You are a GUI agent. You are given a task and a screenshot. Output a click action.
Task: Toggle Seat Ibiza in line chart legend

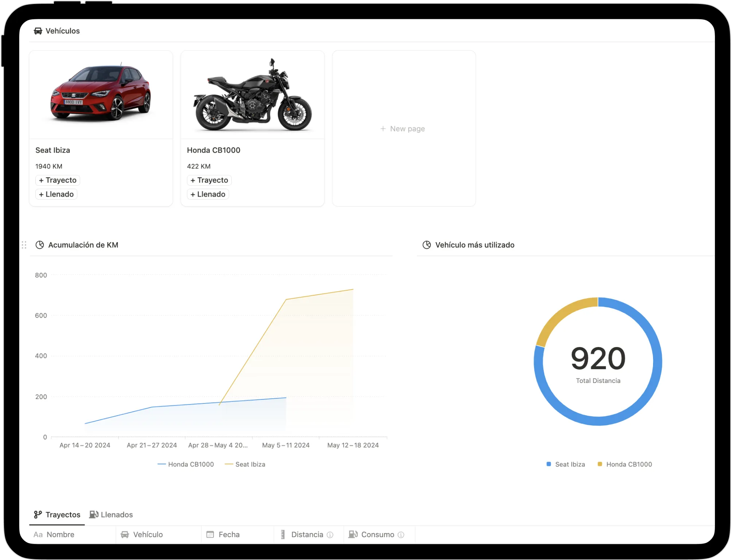245,464
